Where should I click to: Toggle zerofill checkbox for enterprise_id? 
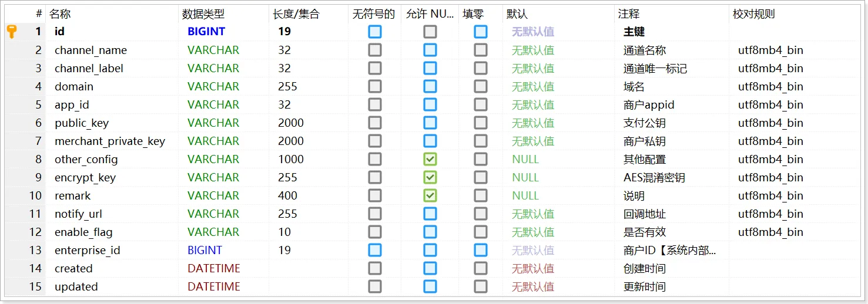(x=481, y=250)
